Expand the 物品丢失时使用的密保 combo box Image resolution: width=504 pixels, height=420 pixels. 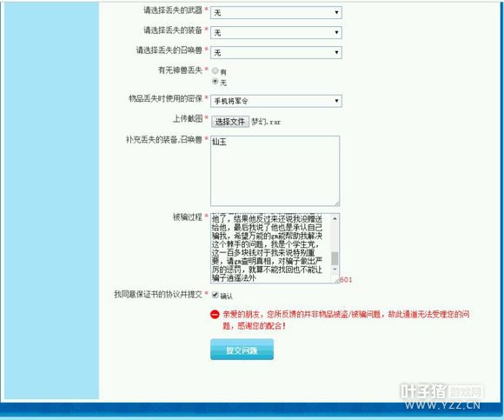click(276, 101)
